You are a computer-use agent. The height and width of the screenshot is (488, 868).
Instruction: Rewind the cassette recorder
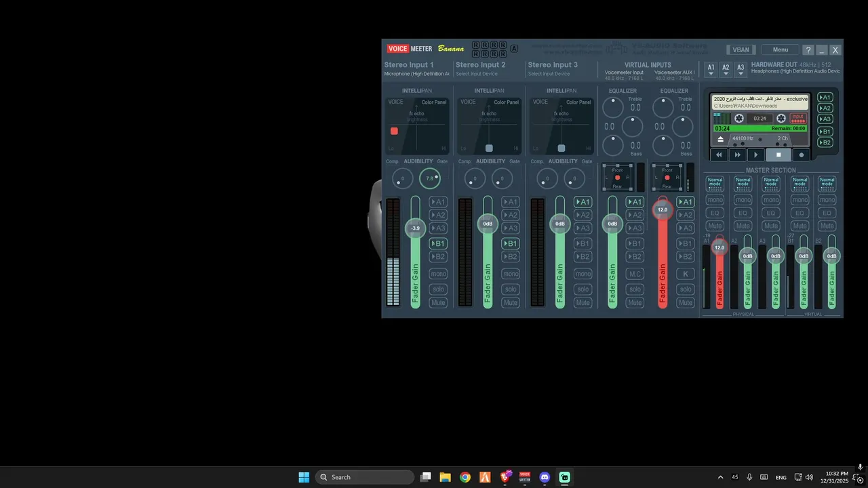(719, 155)
